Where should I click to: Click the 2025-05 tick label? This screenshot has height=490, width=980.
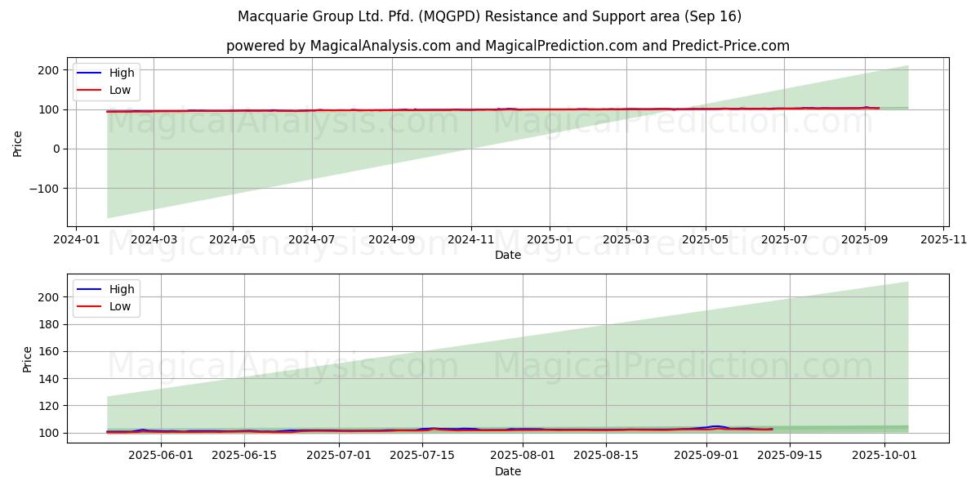click(x=706, y=239)
